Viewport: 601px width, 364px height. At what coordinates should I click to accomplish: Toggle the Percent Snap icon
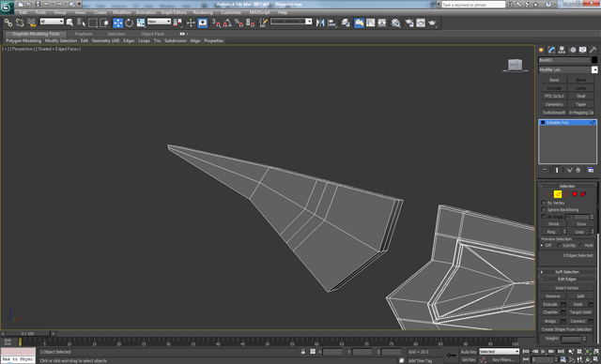[x=239, y=23]
